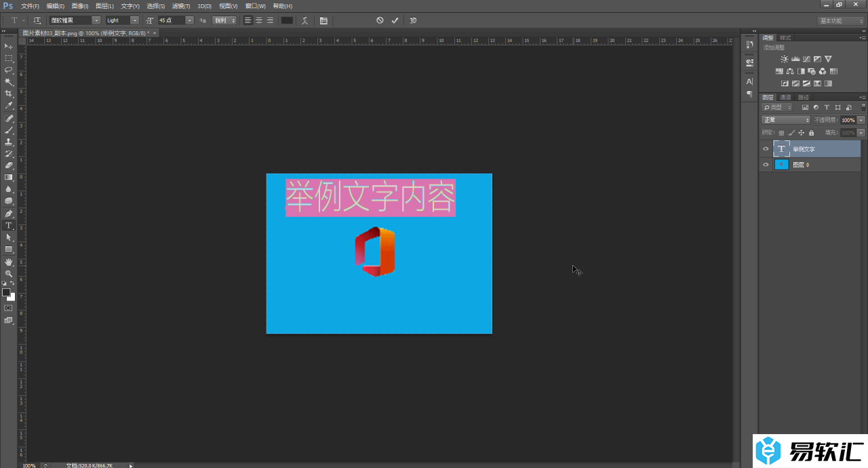Left align text
This screenshot has height=468, width=868.
click(x=248, y=20)
